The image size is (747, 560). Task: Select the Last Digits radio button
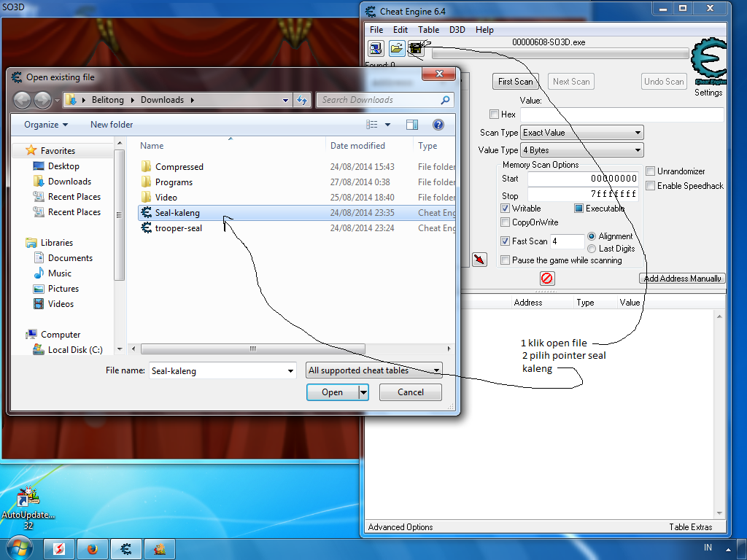pyautogui.click(x=592, y=249)
